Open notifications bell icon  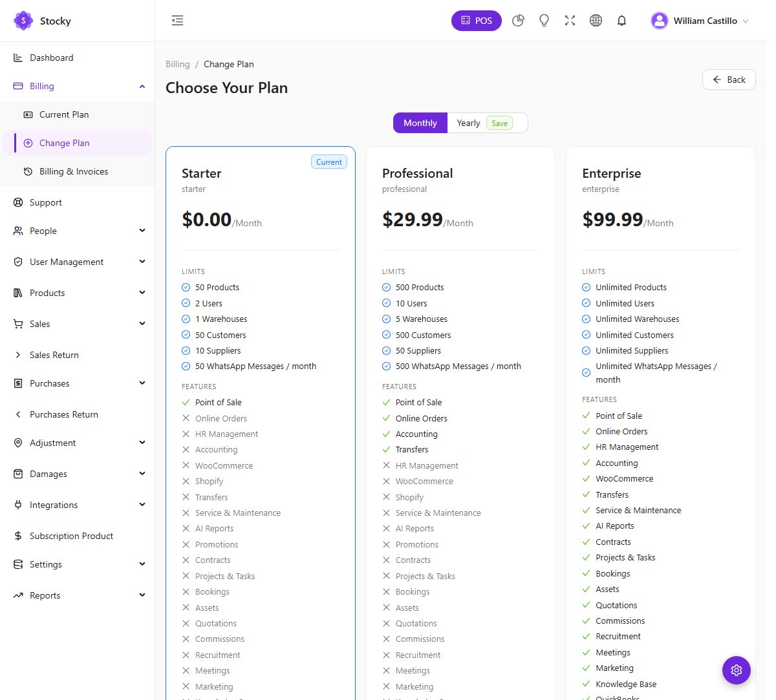point(621,21)
